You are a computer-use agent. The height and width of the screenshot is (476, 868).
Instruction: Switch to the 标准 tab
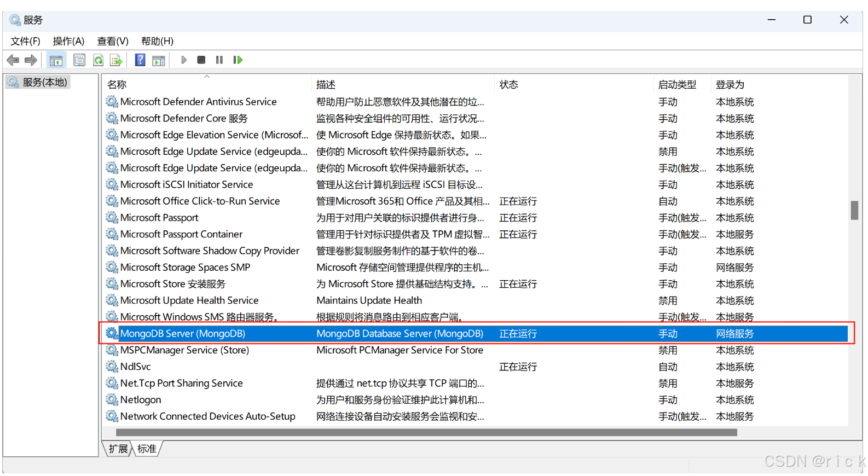point(147,449)
